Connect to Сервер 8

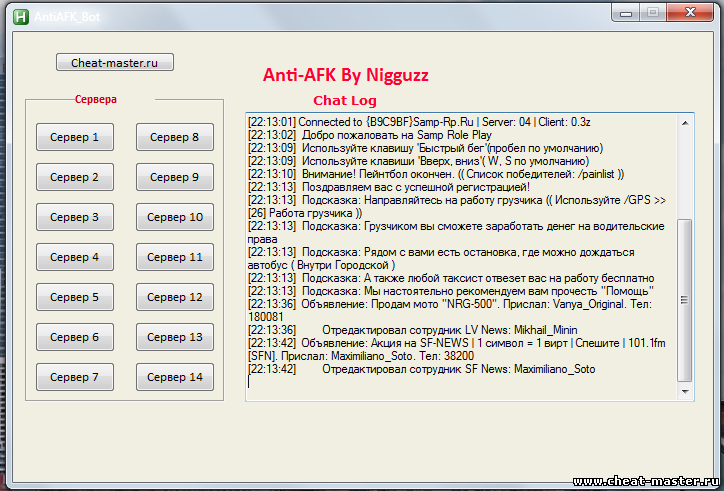174,137
